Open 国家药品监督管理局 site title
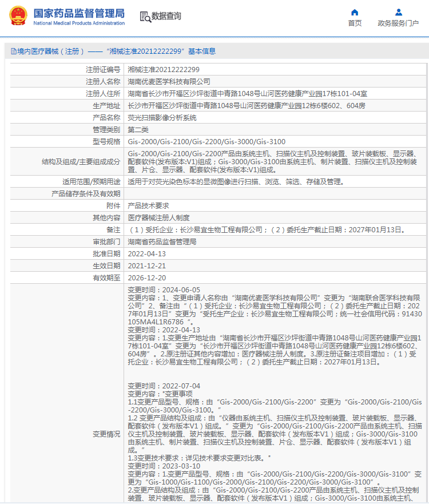 pyautogui.click(x=79, y=13)
